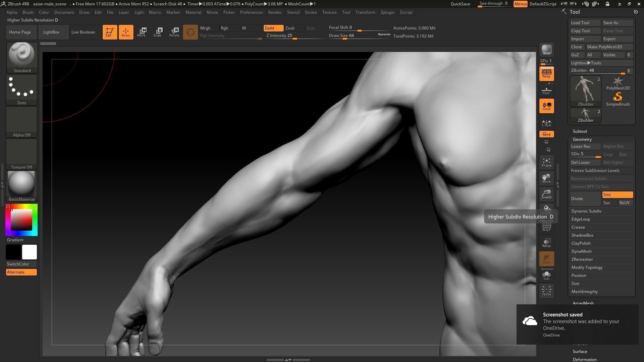
Task: Toggle PolyF polyframe icon
Action: pos(546,227)
